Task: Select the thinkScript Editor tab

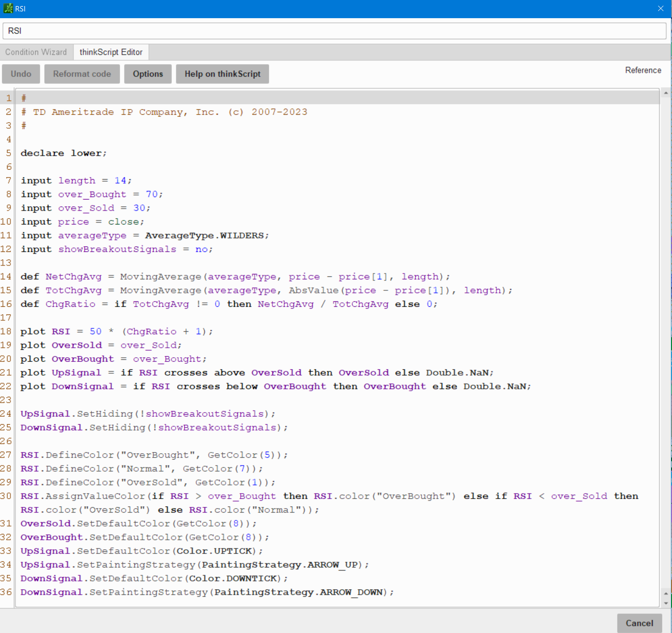Action: click(111, 52)
